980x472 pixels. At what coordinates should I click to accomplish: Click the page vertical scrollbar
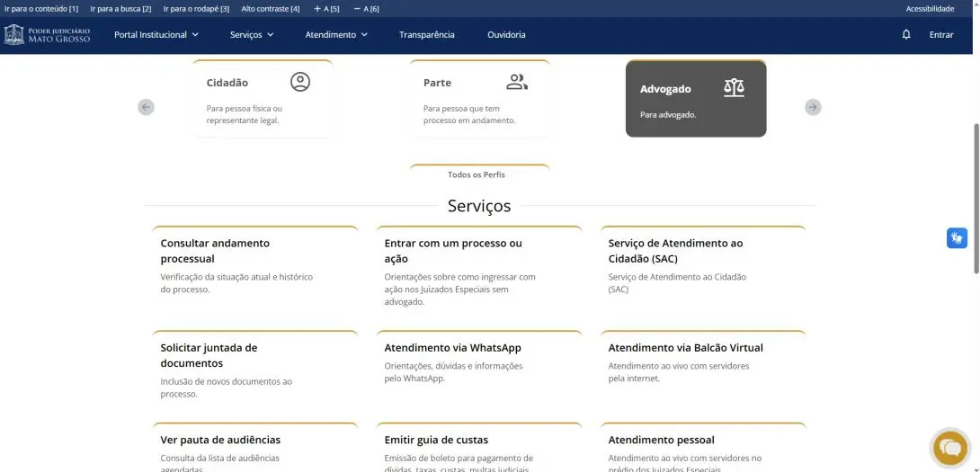[976, 198]
